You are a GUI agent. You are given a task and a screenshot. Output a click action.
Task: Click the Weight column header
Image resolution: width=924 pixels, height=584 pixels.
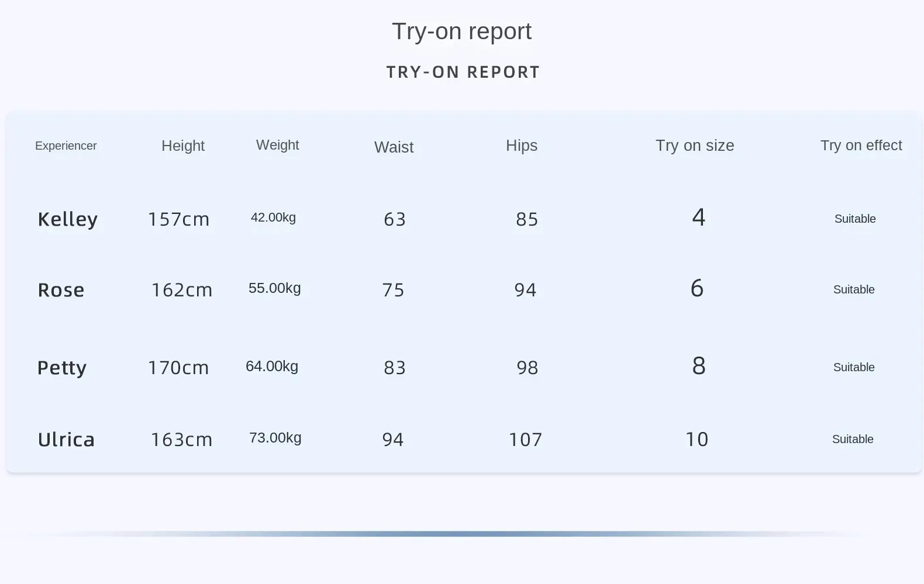277,145
